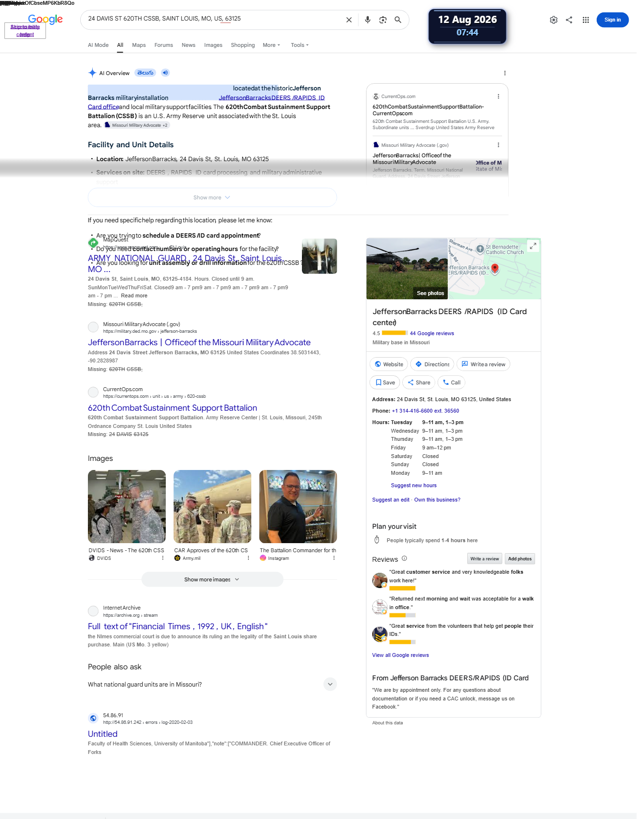Open Read more on MapQuest result
The height and width of the screenshot is (819, 644).
[x=134, y=296]
